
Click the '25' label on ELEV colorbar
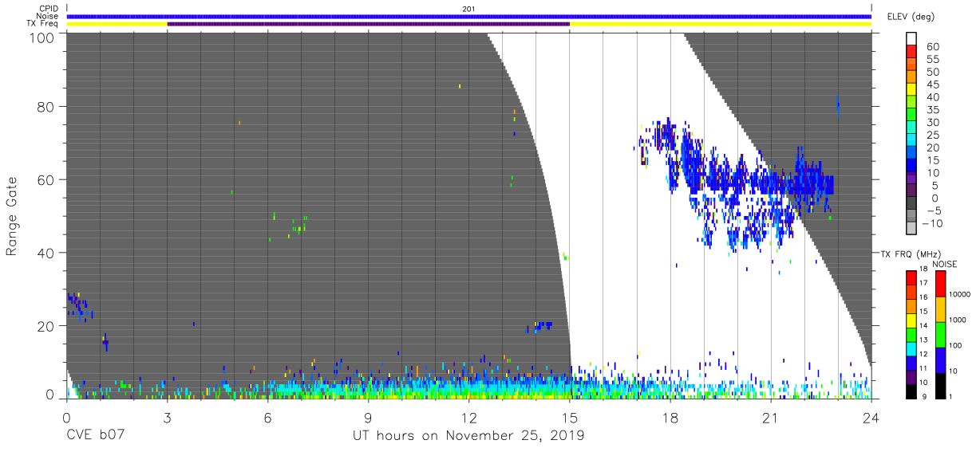[x=932, y=135]
